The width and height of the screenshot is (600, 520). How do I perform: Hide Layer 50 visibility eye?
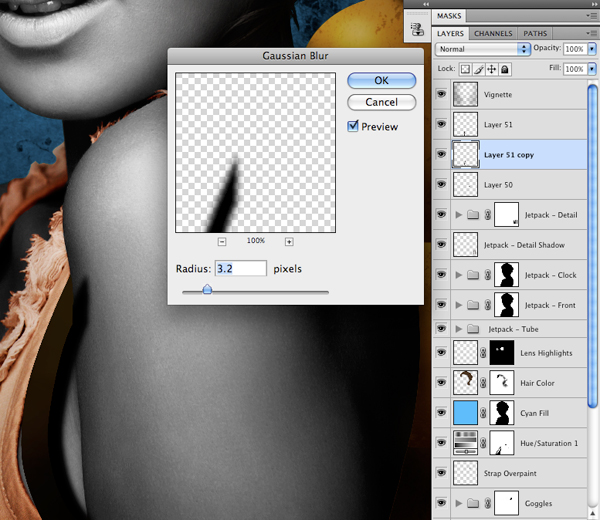[441, 184]
